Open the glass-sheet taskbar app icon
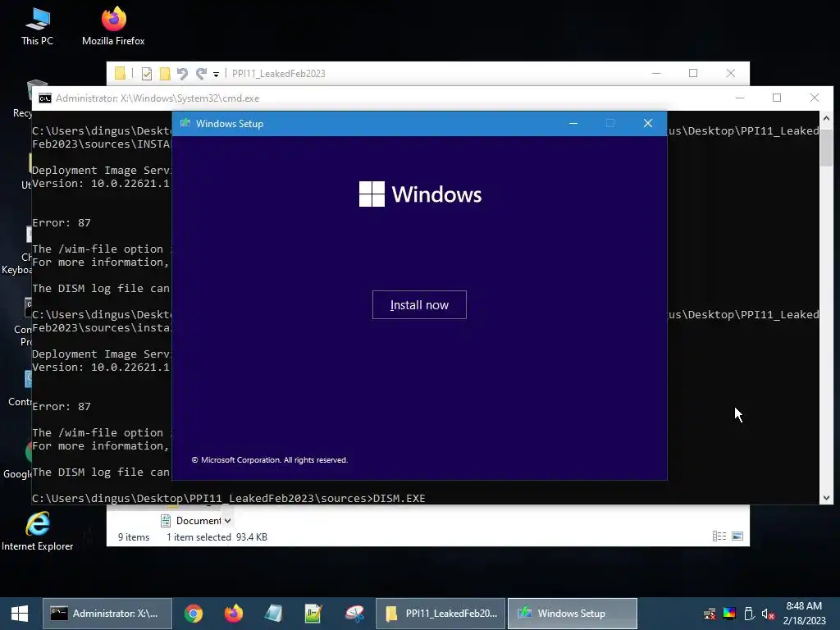This screenshot has height=630, width=840. click(x=273, y=614)
